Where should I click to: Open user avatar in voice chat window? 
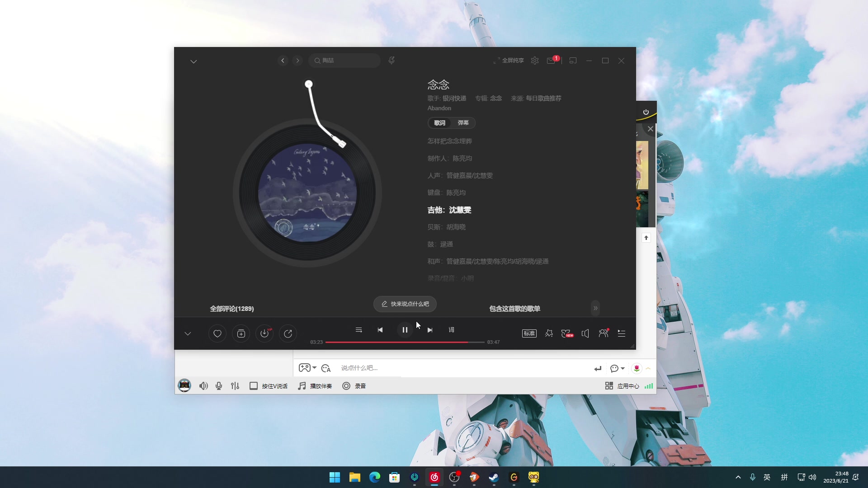(184, 385)
